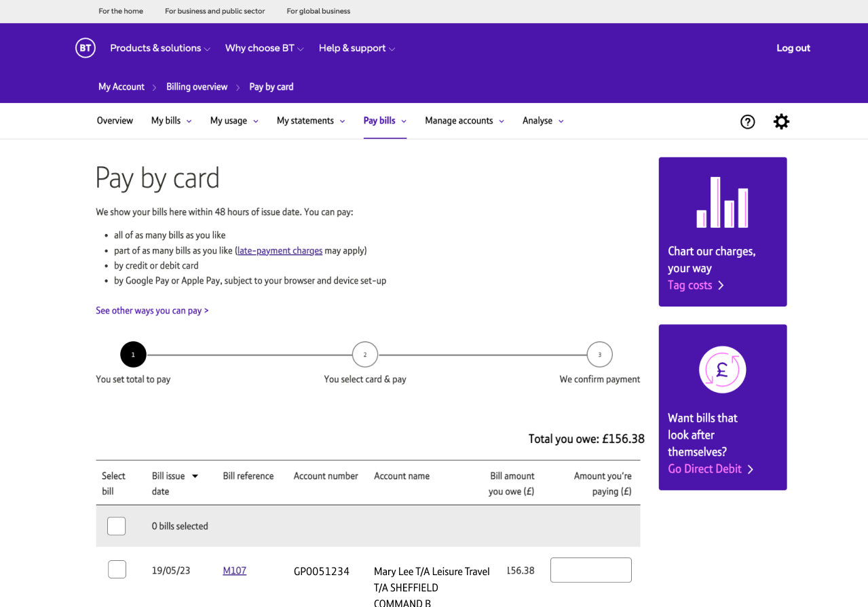Click step 3 circle in progress tracker
Screen dimensions: 868x607
(599, 355)
